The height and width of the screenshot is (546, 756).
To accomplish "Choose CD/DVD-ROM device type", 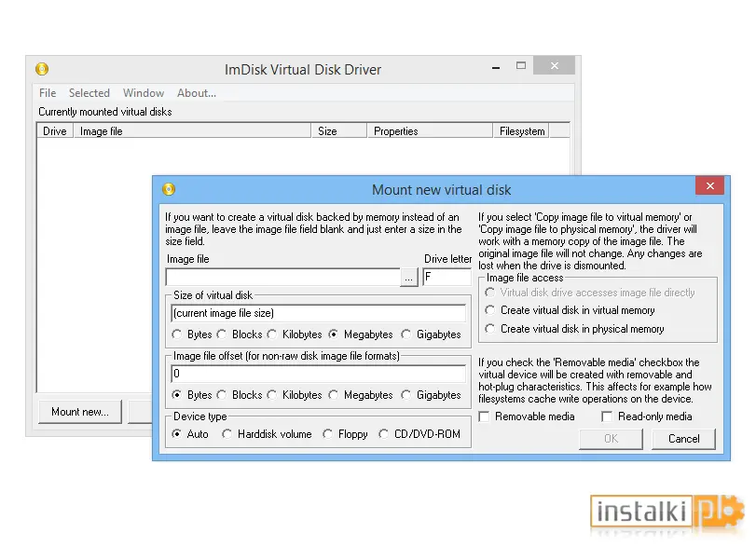I will (384, 433).
